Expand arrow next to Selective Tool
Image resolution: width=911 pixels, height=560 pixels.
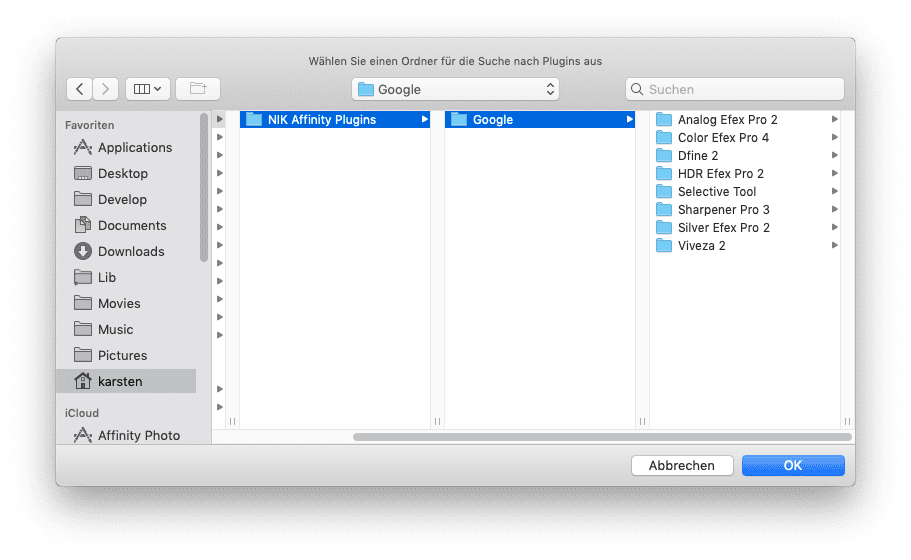834,191
